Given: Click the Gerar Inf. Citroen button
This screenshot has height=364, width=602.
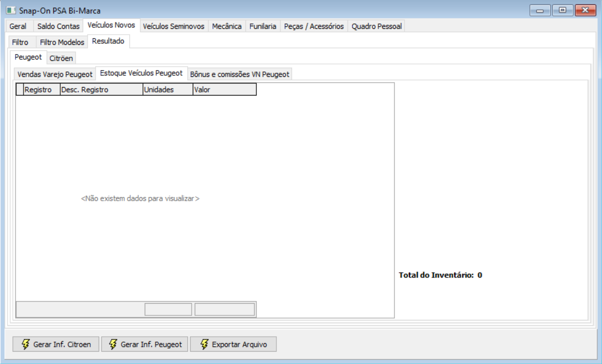Looking at the screenshot, I should coord(56,344).
